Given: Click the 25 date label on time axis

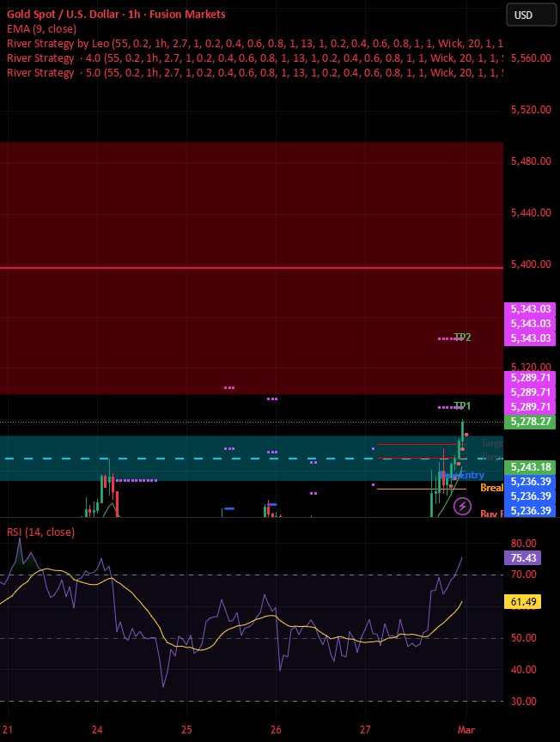Looking at the screenshot, I should (186, 730).
